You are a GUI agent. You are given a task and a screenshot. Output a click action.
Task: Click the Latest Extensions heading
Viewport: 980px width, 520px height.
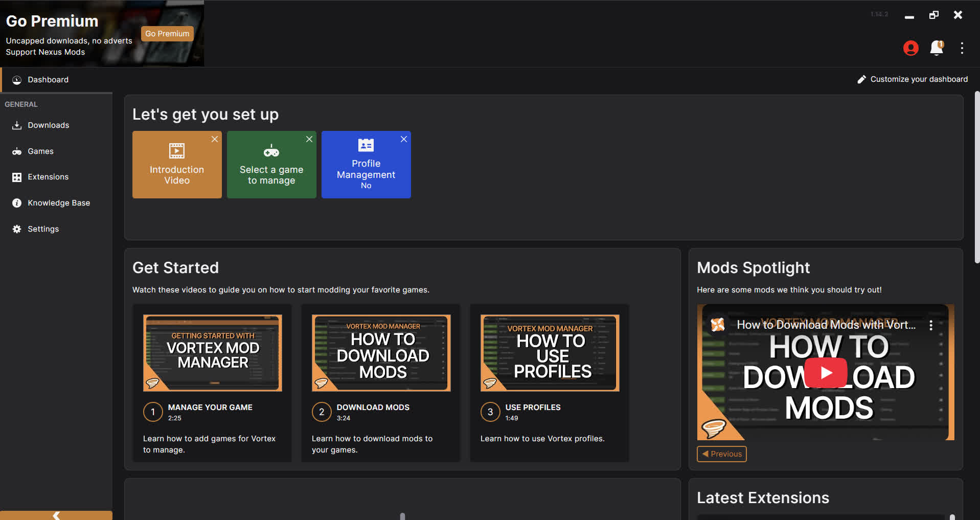pos(763,498)
